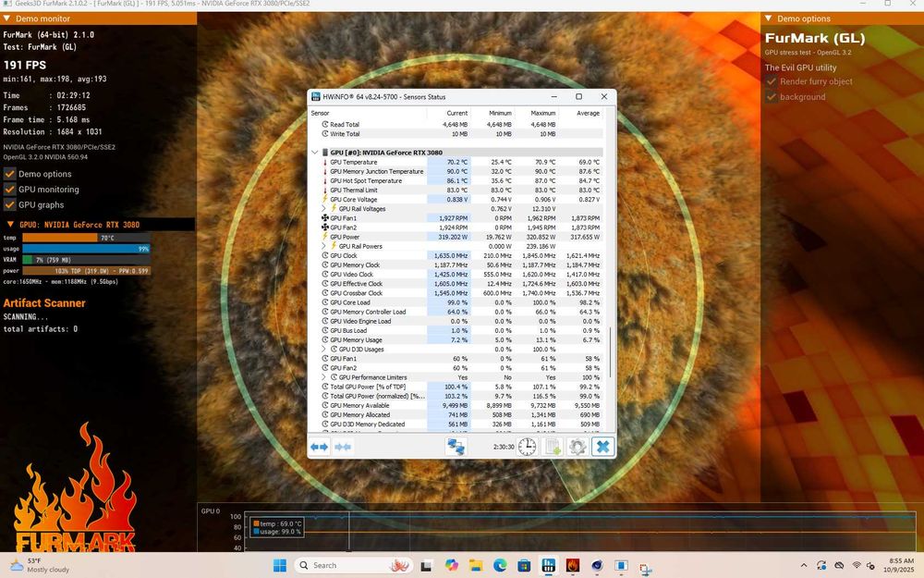Click the GPU Power lightning icon
This screenshot has width=924, height=578.
coord(324,237)
